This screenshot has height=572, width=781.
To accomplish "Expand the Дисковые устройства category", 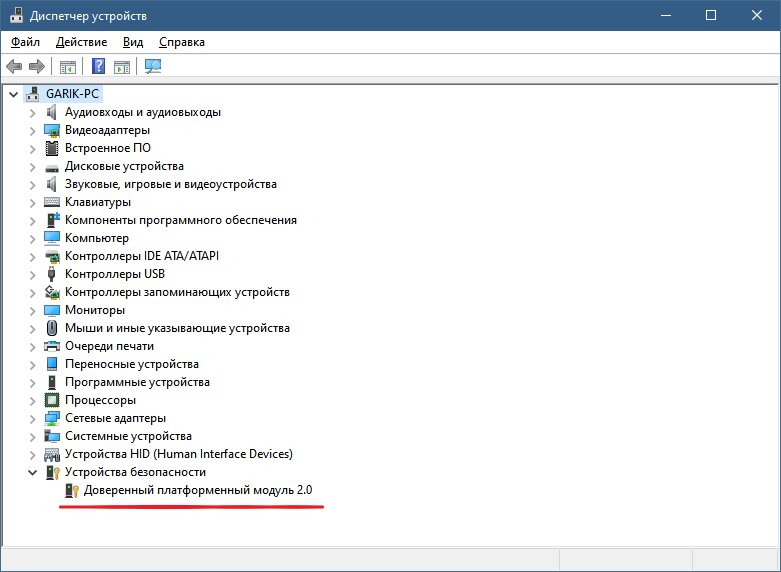I will (x=32, y=166).
